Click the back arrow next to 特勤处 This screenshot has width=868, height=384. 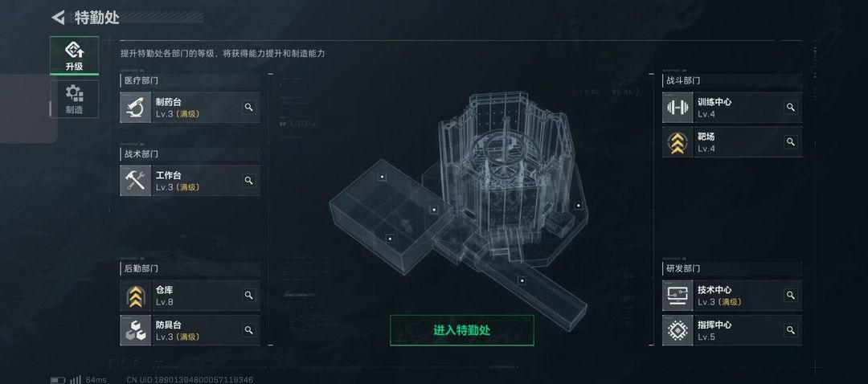pyautogui.click(x=58, y=18)
